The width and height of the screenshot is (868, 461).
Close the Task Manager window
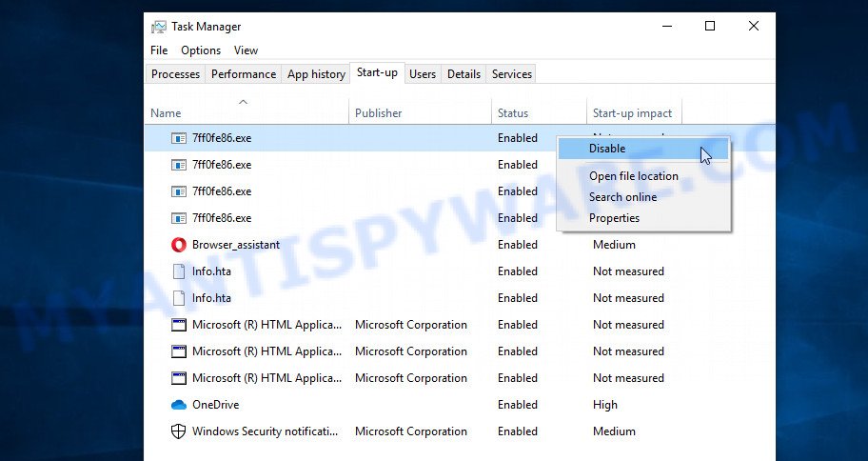coord(754,26)
